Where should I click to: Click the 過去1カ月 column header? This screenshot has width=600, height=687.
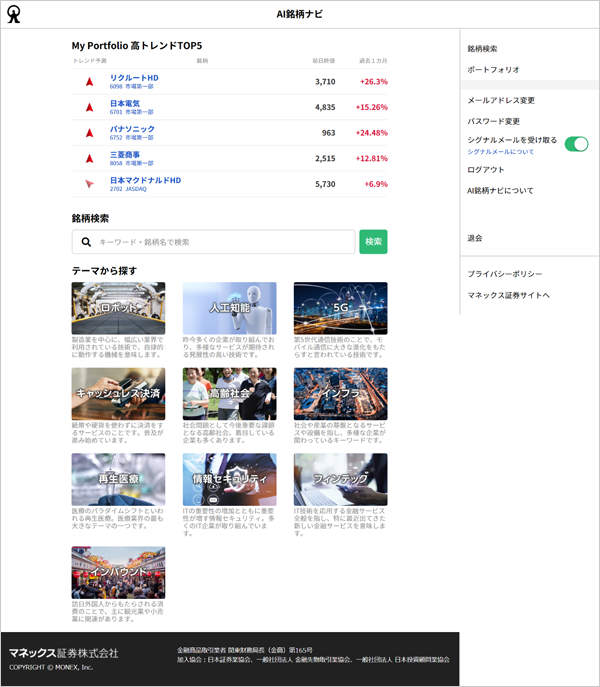click(373, 60)
